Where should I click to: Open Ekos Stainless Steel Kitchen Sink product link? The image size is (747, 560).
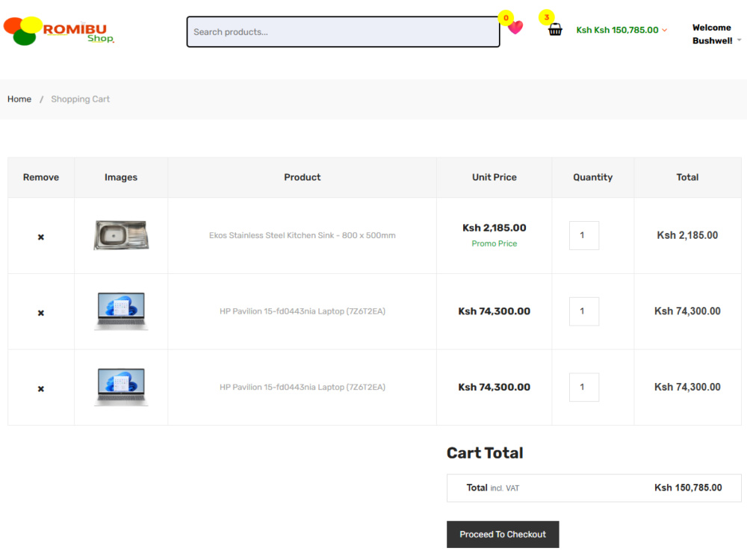[x=302, y=235]
